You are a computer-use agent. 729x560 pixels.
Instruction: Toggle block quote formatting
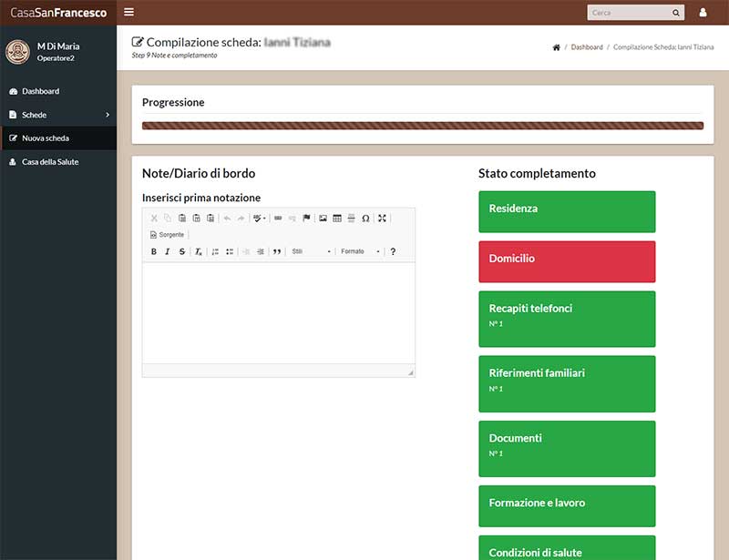pyautogui.click(x=277, y=251)
